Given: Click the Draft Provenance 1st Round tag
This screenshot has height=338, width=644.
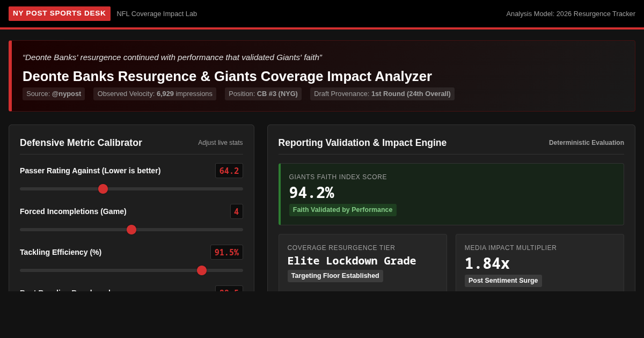Looking at the screenshot, I should tap(382, 94).
